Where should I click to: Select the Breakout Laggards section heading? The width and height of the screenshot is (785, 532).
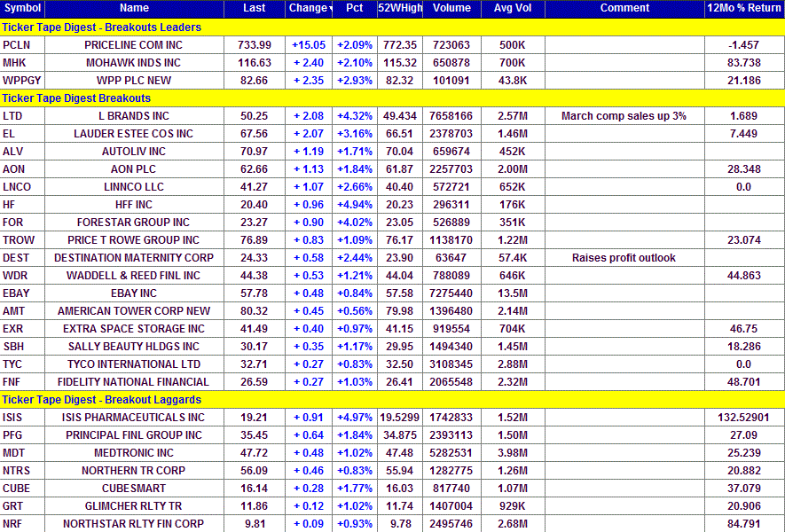point(392,399)
